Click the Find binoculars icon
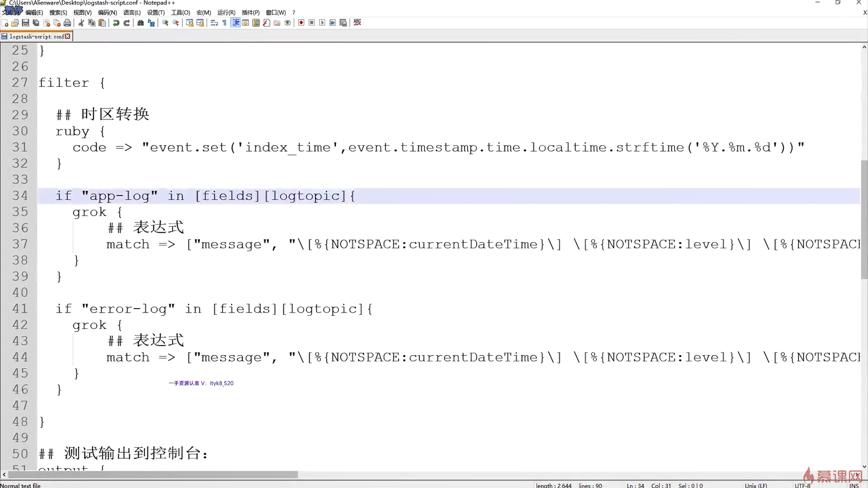 coord(141,23)
